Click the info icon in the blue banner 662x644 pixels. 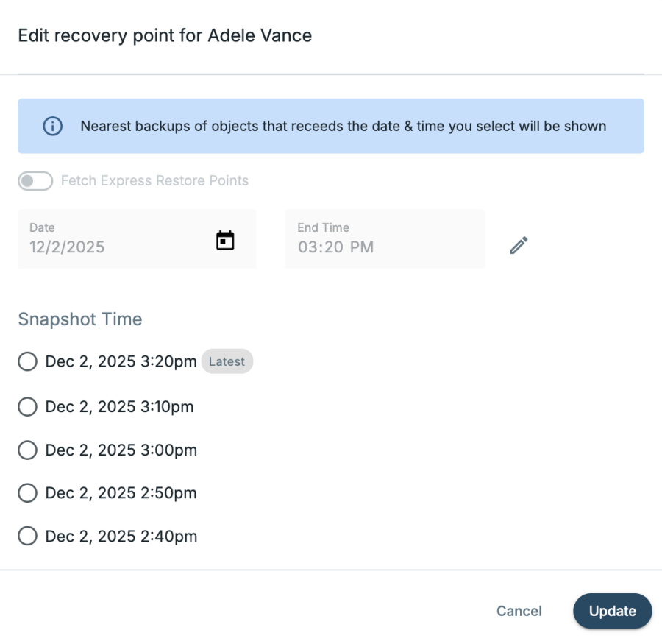[54, 126]
